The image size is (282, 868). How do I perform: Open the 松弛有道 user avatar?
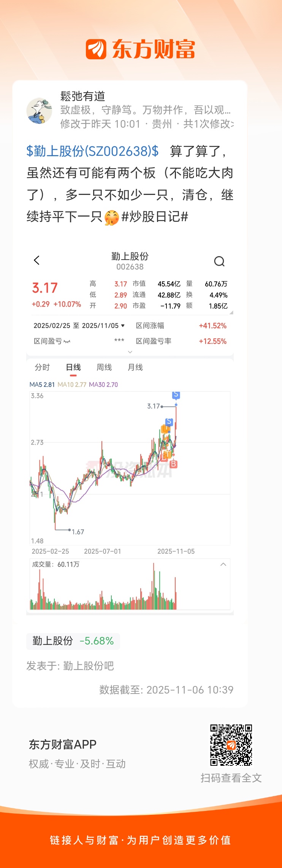click(x=39, y=111)
